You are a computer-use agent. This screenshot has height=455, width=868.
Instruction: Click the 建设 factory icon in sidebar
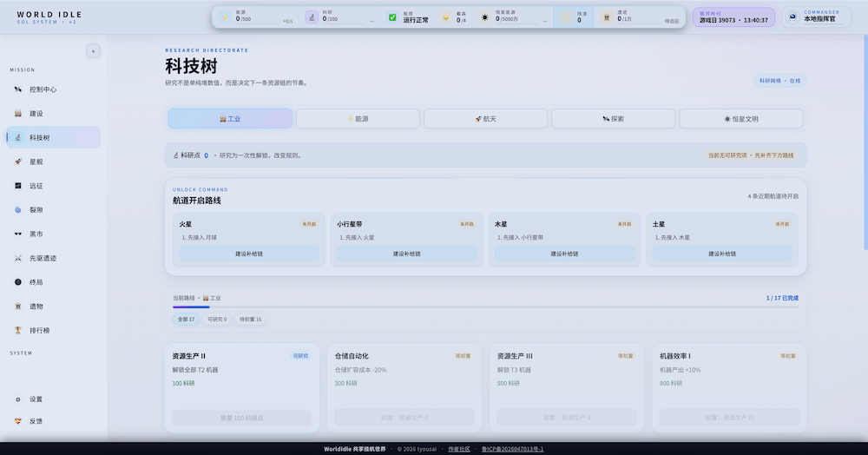point(17,114)
